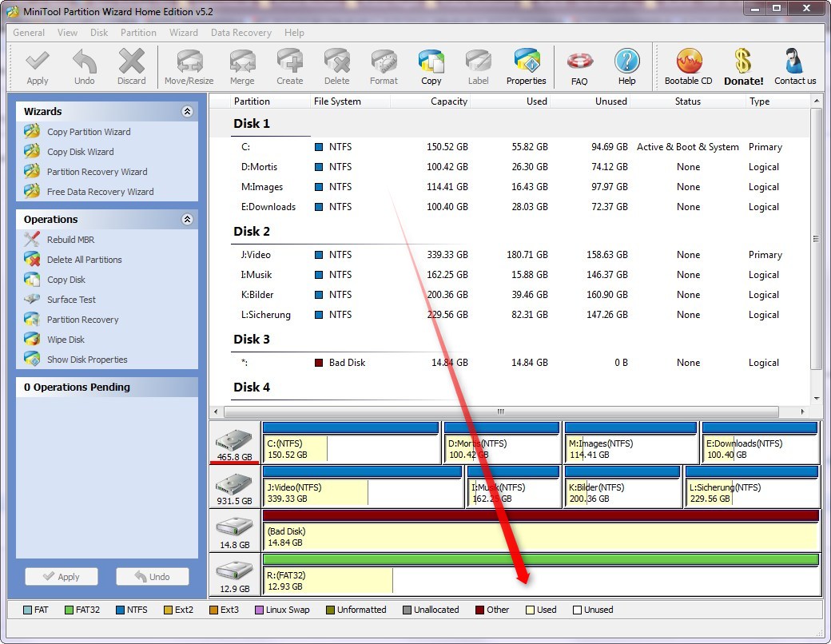Open the View menu
The height and width of the screenshot is (644, 831).
(67, 32)
